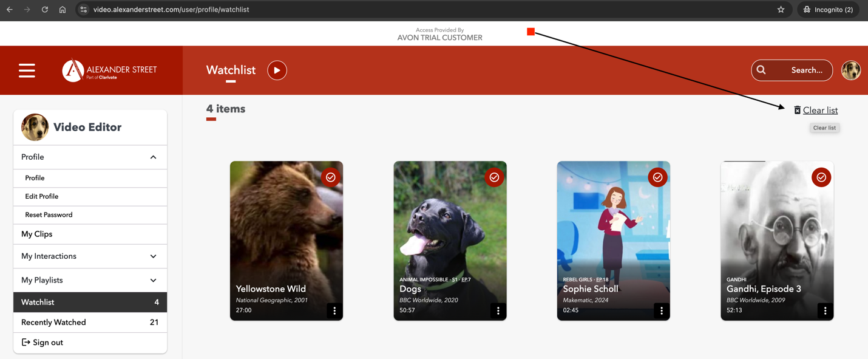The height and width of the screenshot is (359, 868).
Task: Click the Clear list link
Action: point(819,111)
